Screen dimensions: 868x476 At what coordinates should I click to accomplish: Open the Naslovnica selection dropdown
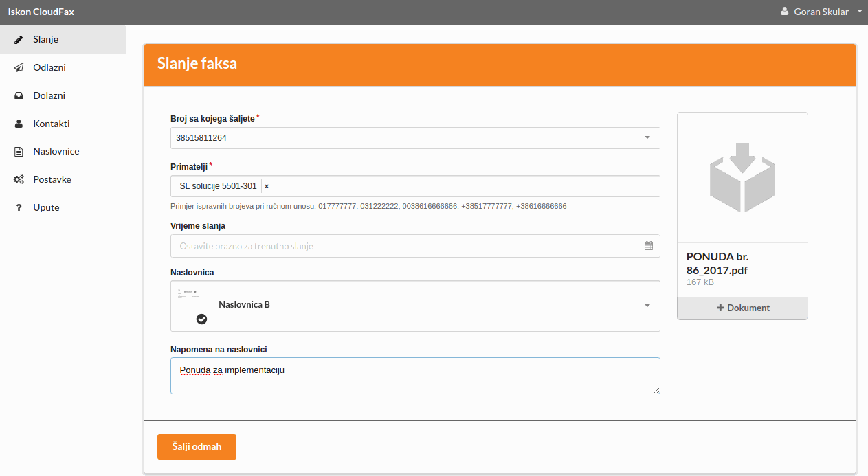coord(647,306)
